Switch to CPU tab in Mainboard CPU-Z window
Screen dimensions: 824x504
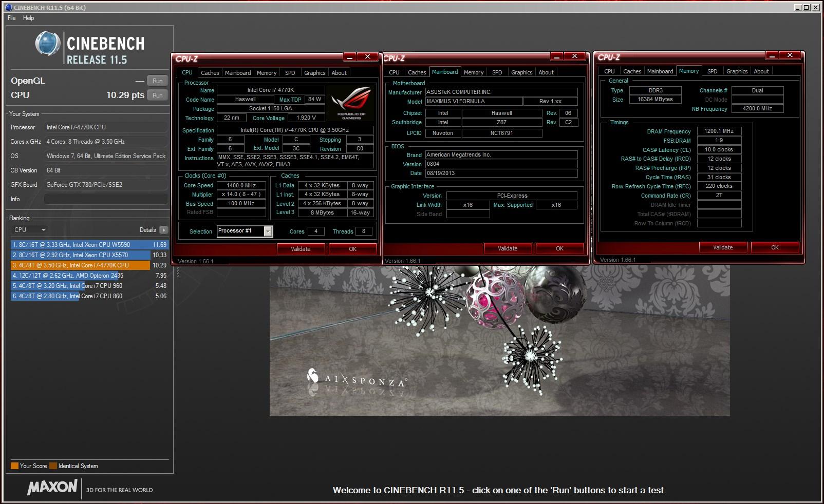394,72
